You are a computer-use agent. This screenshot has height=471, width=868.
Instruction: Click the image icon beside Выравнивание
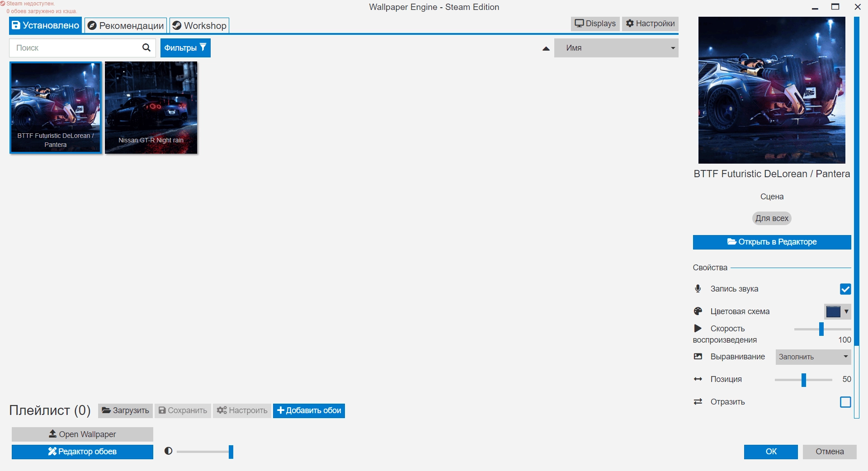(x=698, y=356)
